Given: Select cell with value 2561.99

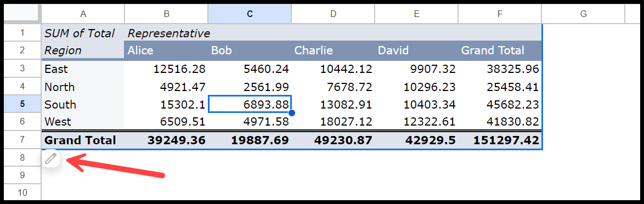Looking at the screenshot, I should 250,87.
